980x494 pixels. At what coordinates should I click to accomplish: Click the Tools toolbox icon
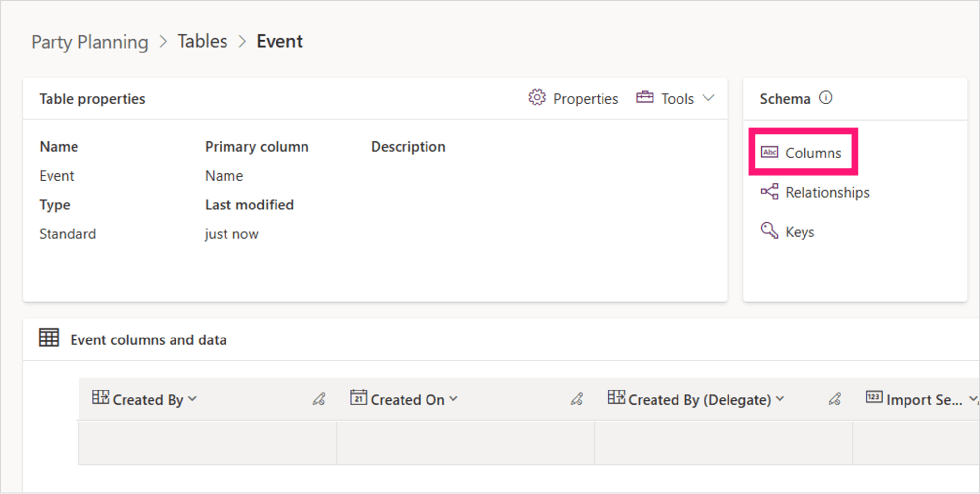pyautogui.click(x=645, y=97)
